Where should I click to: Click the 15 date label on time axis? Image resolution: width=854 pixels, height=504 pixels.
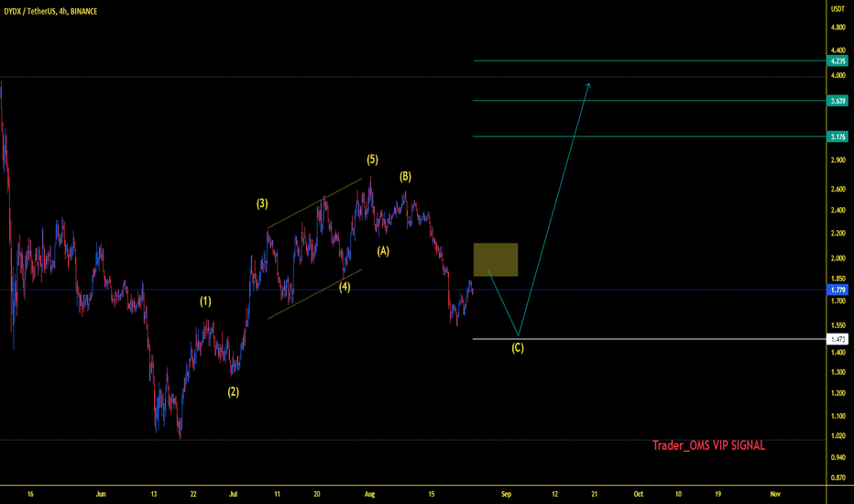coord(432,494)
